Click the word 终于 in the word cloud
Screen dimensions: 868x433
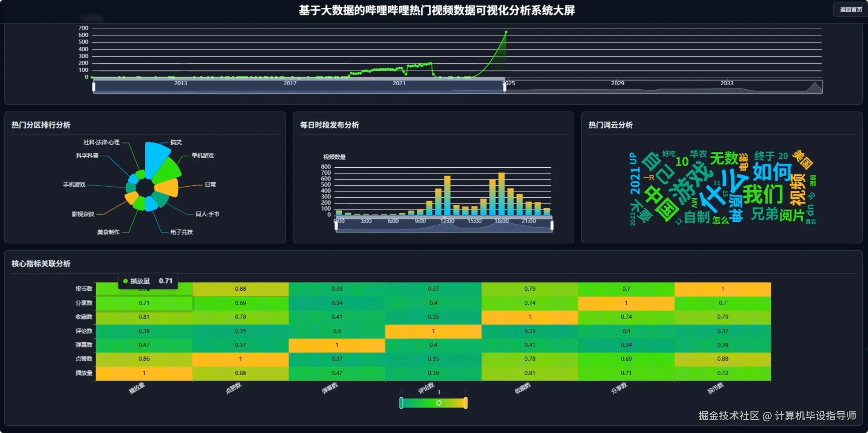pyautogui.click(x=765, y=156)
